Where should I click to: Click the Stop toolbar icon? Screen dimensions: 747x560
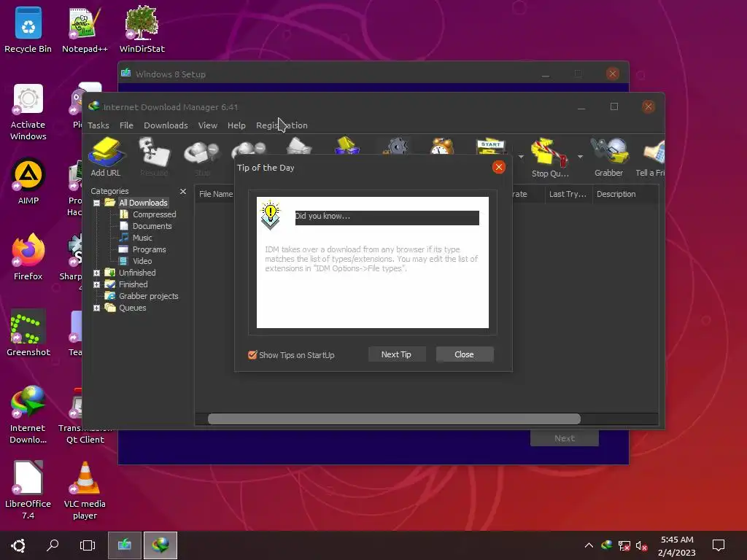tap(202, 157)
